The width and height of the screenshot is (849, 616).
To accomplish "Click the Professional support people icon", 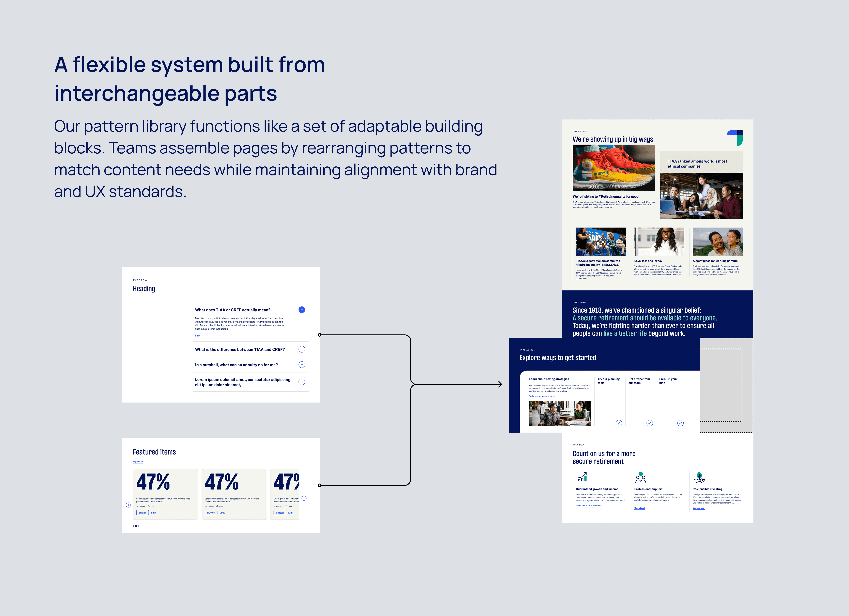I will [x=641, y=477].
